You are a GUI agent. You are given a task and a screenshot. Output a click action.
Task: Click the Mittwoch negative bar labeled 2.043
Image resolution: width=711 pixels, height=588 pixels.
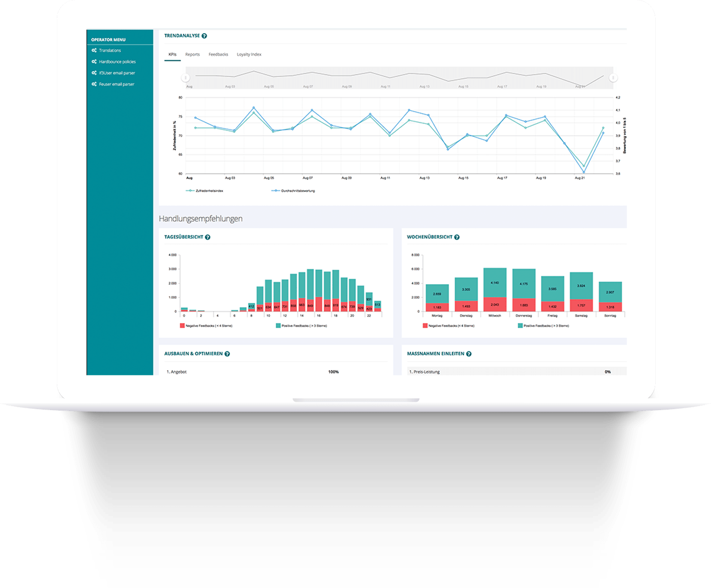[495, 304]
